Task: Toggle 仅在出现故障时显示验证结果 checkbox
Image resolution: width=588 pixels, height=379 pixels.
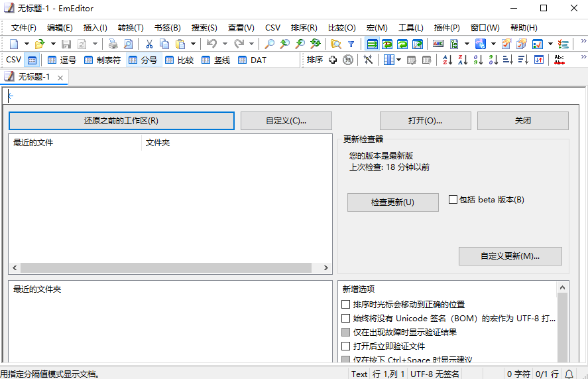Action: pos(346,332)
